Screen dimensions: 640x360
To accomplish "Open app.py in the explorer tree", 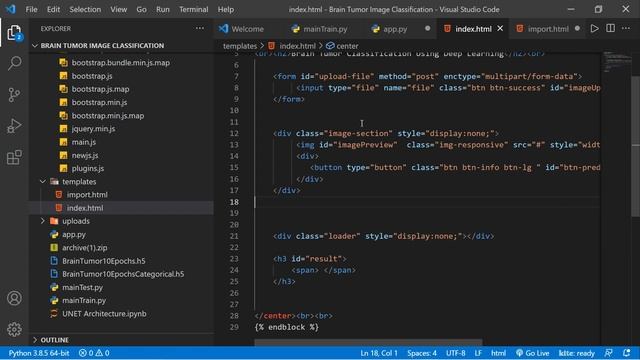I will click(x=74, y=234).
